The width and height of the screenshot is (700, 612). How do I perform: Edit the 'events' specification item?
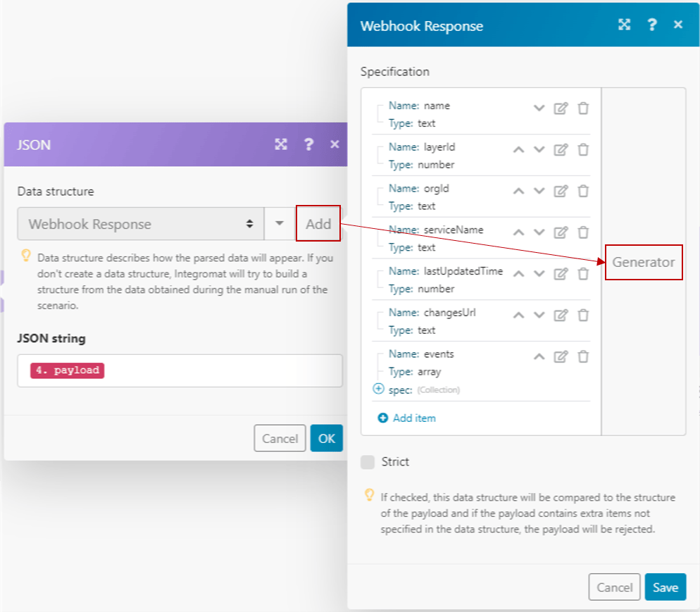coord(561,356)
